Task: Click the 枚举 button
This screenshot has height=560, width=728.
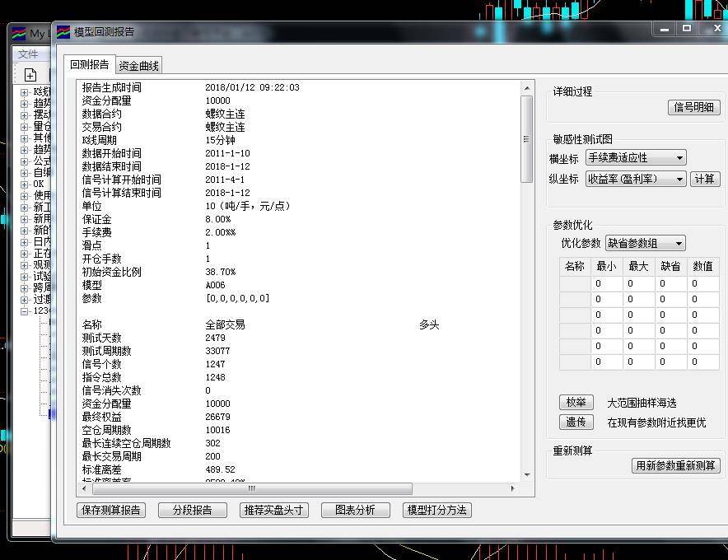Action: (x=576, y=402)
